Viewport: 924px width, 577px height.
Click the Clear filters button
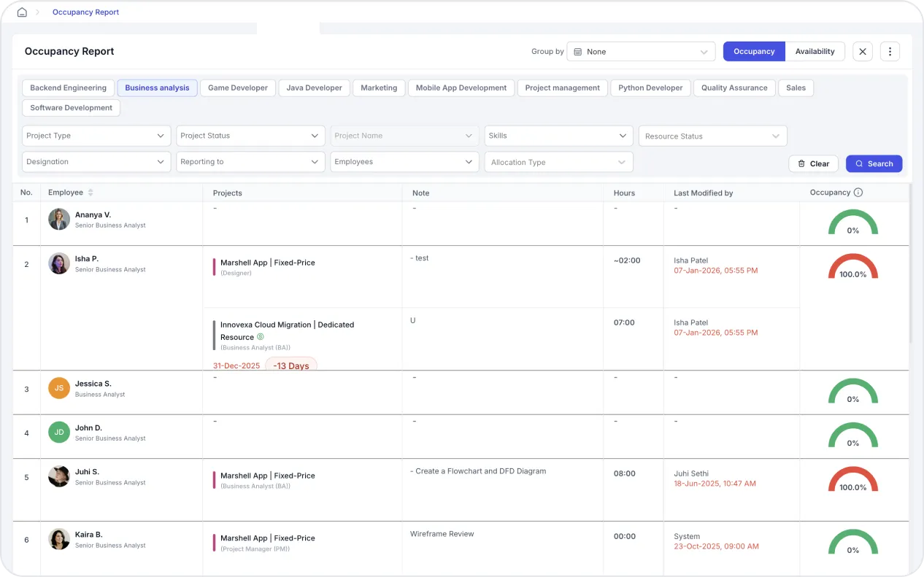813,163
